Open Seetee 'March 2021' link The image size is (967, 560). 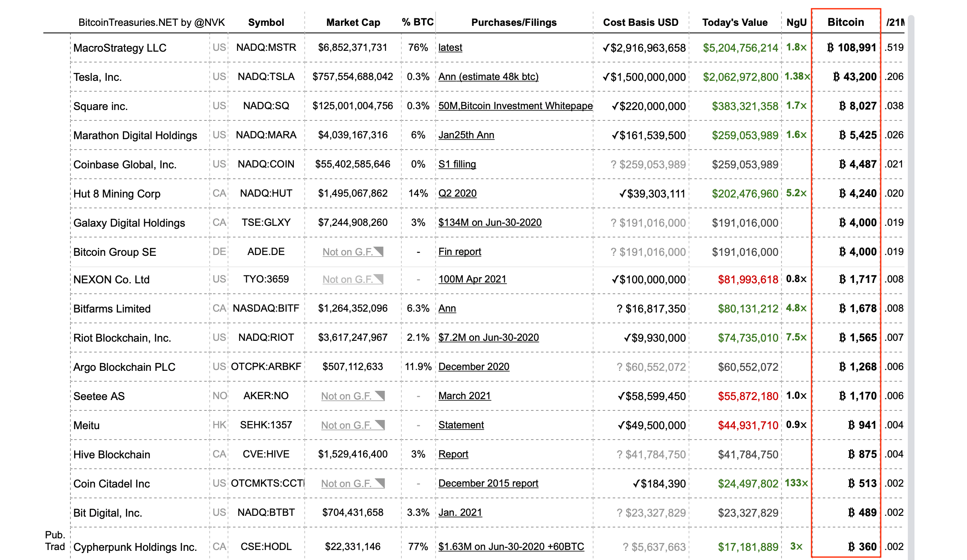tap(465, 396)
